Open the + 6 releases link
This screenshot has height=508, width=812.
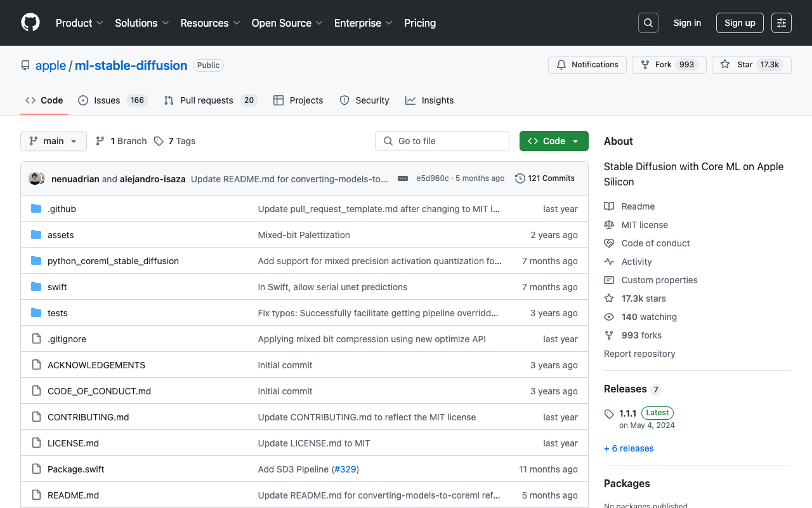(629, 448)
